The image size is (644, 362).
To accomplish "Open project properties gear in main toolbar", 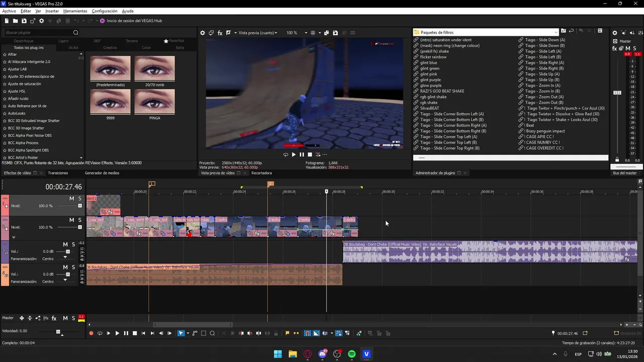I will [41, 21].
